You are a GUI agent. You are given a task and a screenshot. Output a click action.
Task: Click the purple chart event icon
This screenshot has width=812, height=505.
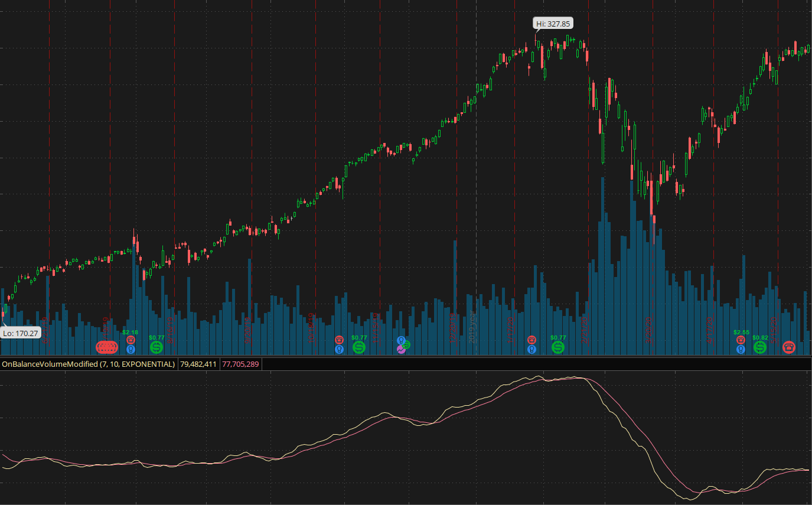[x=401, y=350]
